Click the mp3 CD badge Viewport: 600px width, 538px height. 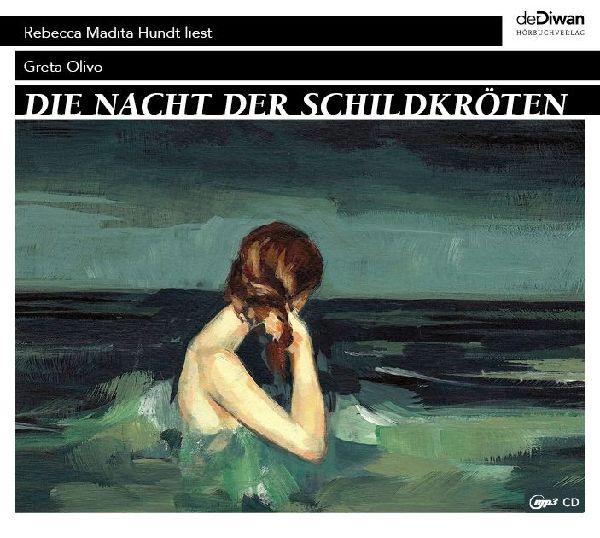[554, 502]
